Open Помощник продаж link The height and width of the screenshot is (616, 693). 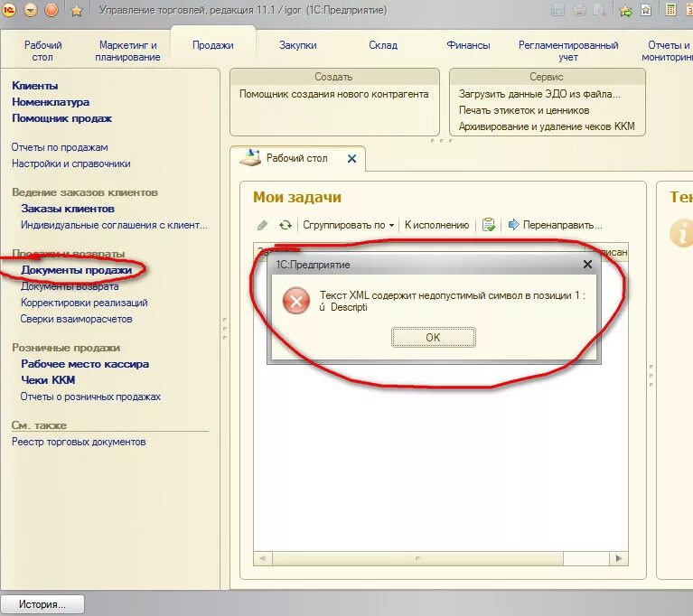(61, 118)
